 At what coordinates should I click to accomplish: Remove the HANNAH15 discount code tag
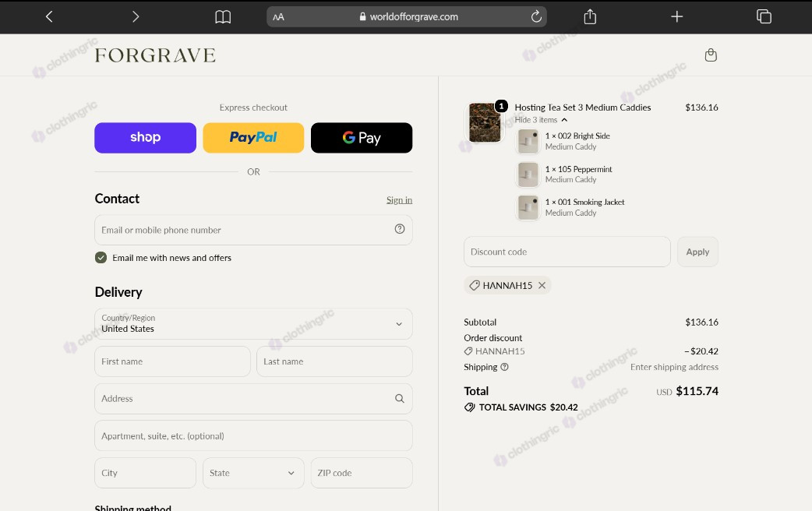(x=542, y=285)
